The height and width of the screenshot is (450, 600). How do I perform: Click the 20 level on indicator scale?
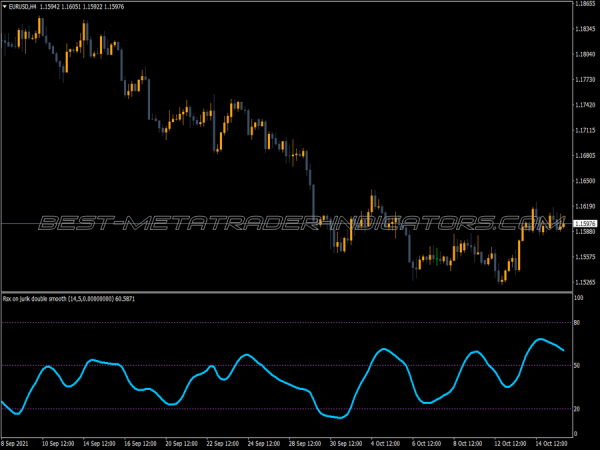tap(578, 409)
